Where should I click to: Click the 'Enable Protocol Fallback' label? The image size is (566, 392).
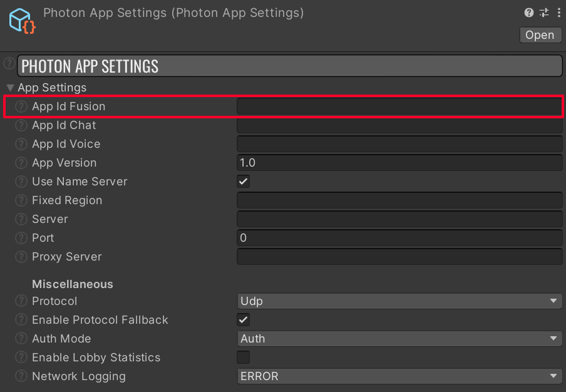coord(100,320)
